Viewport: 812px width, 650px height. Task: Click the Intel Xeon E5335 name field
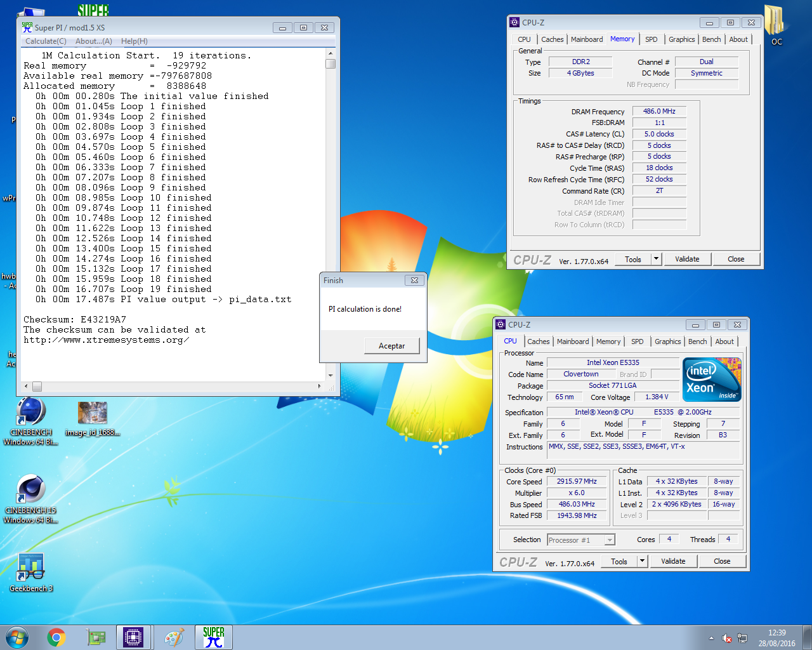click(x=613, y=362)
